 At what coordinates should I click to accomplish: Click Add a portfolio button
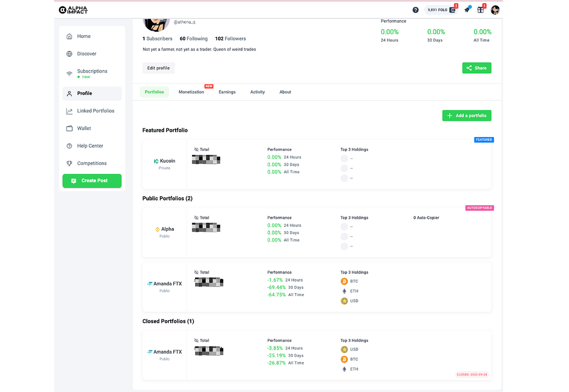(467, 116)
